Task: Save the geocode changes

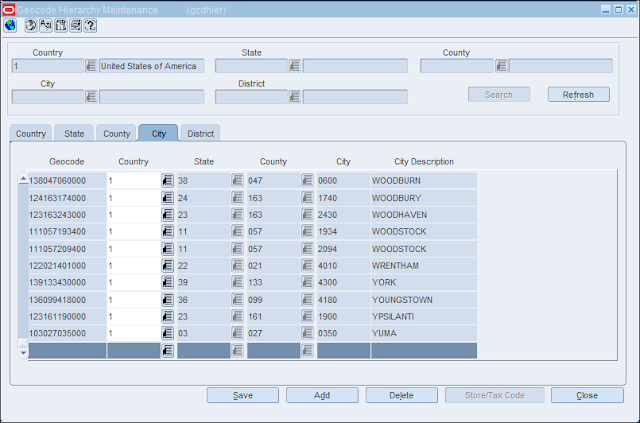Action: 243,395
